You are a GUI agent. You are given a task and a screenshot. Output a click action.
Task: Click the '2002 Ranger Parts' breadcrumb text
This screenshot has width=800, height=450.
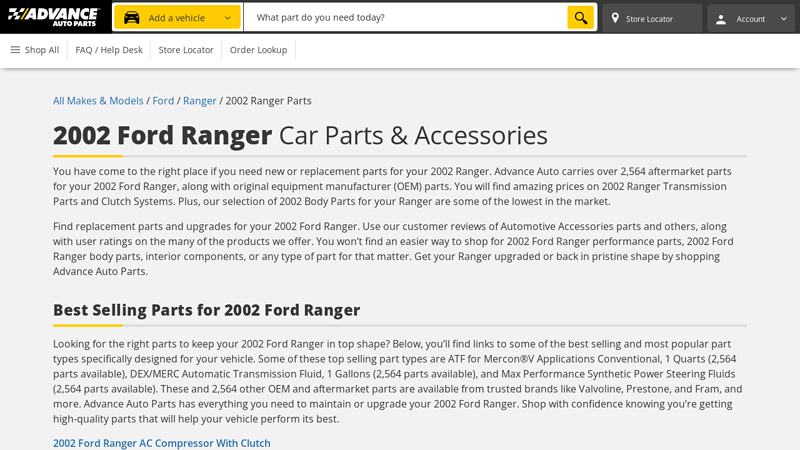coord(268,101)
